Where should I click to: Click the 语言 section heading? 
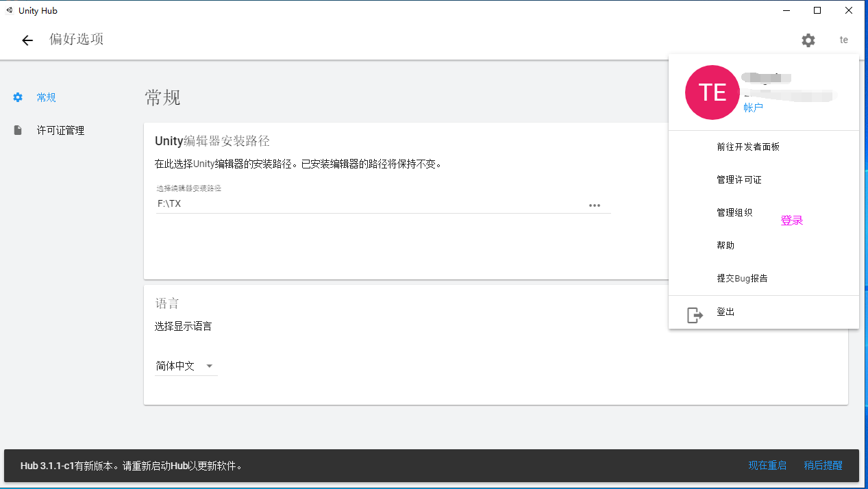click(x=167, y=303)
